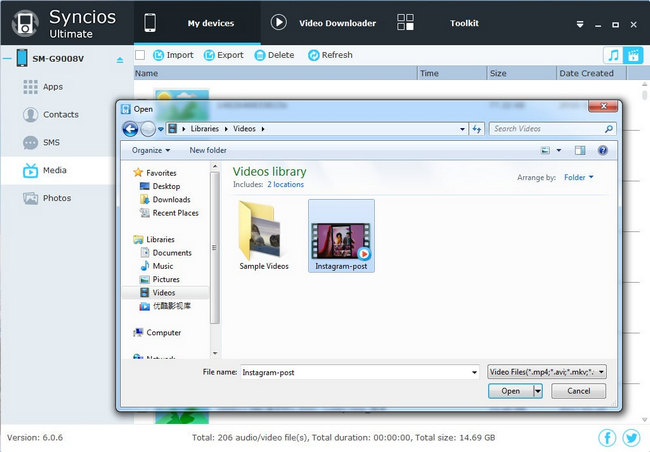Switch to the video clapperboard view icon
The width and height of the screenshot is (650, 452).
pyautogui.click(x=633, y=55)
